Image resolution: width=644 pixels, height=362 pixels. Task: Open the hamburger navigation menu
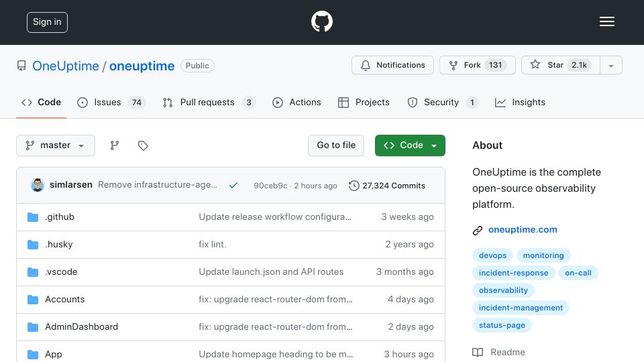[x=606, y=21]
